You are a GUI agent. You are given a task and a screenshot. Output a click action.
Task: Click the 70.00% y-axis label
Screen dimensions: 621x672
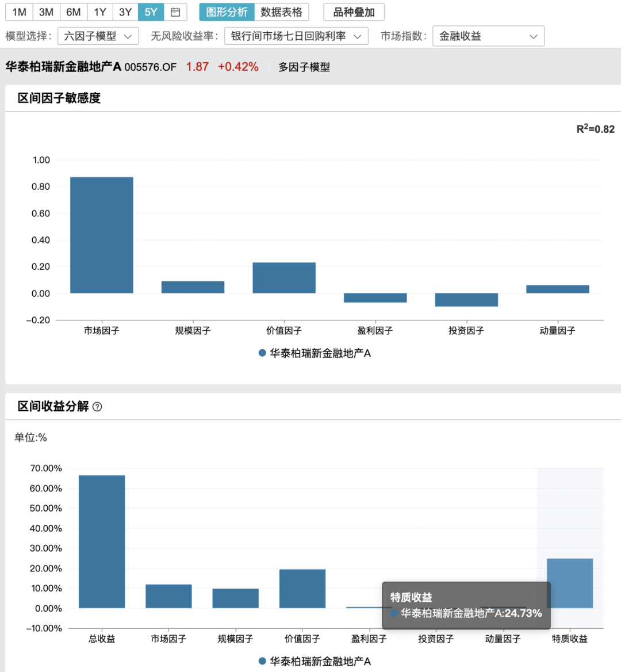pyautogui.click(x=46, y=468)
